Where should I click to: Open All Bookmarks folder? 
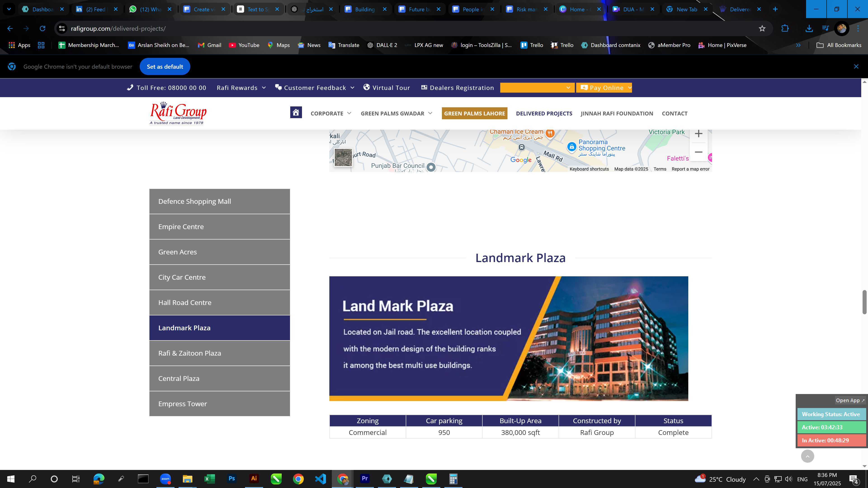tap(839, 45)
